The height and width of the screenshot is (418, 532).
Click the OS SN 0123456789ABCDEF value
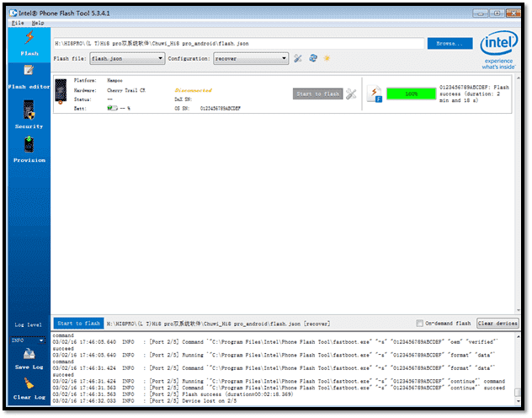coord(221,109)
